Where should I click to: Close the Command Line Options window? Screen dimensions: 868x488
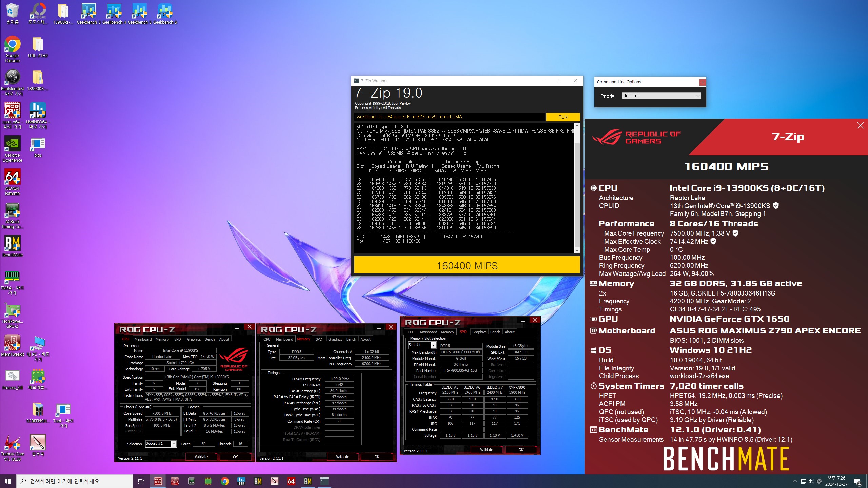click(703, 82)
